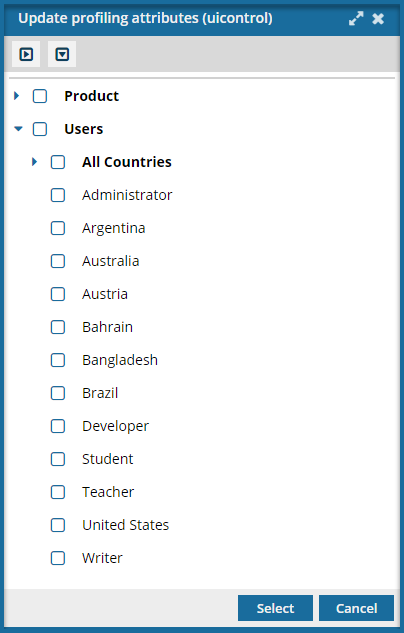This screenshot has width=404, height=633.
Task: Expand the All Countries node
Action: click(34, 162)
